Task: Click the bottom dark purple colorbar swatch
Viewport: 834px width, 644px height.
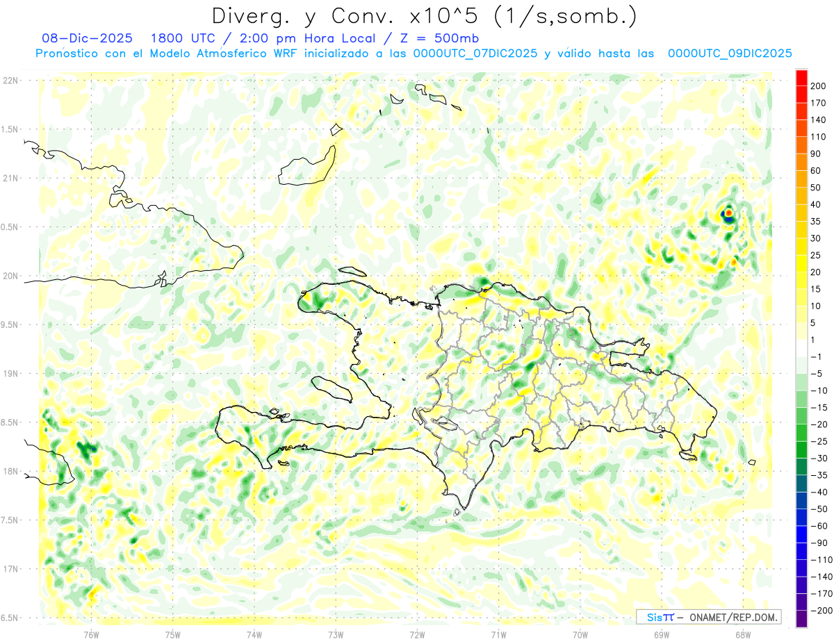Action: pos(801,620)
